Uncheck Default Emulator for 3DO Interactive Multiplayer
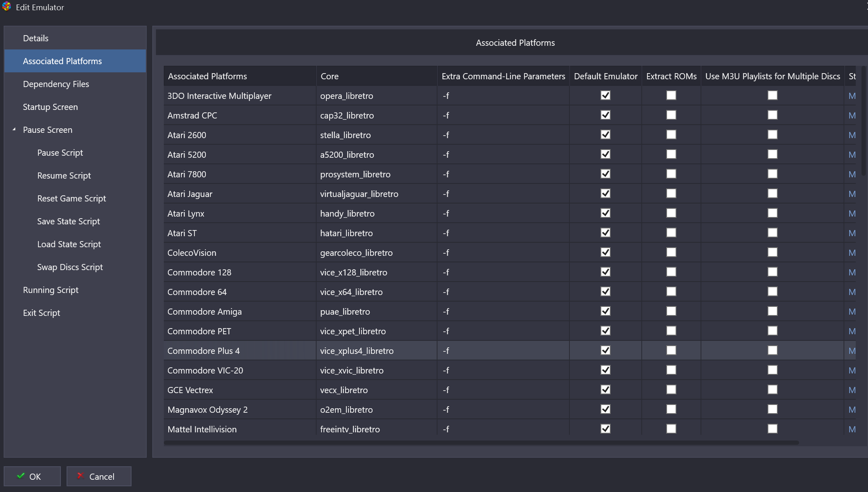Screen dimensions: 868x492 point(605,95)
